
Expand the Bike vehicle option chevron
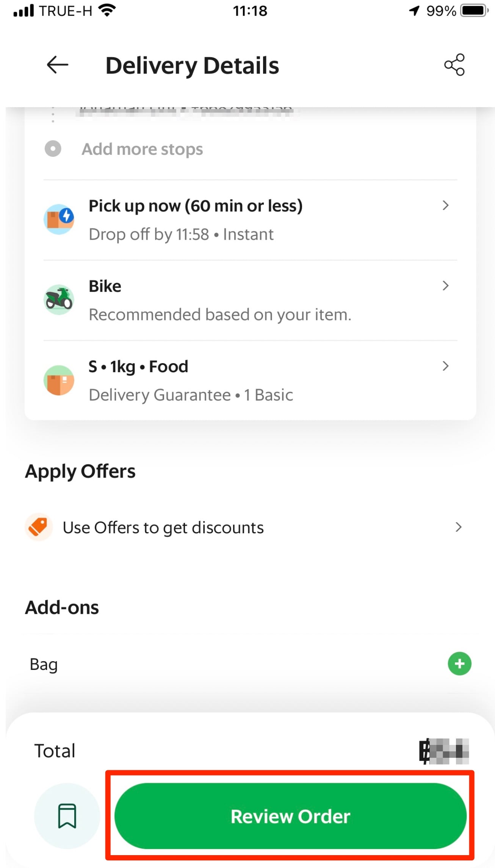coord(446,286)
